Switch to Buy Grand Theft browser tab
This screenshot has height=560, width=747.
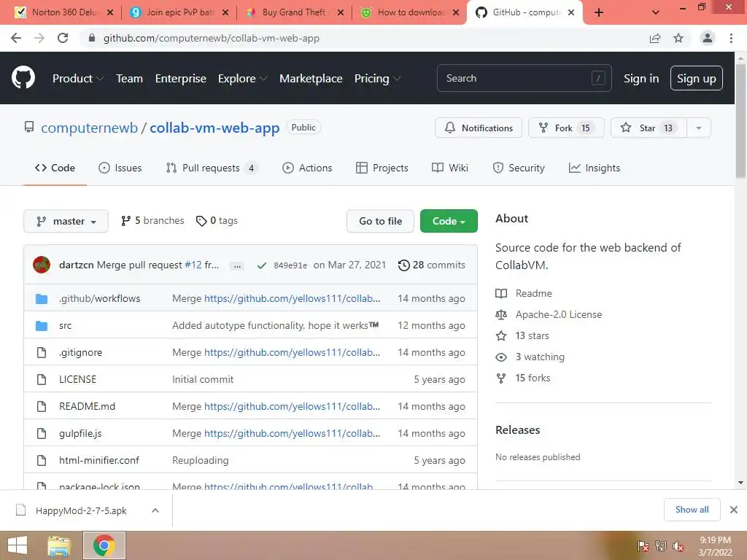coord(294,13)
